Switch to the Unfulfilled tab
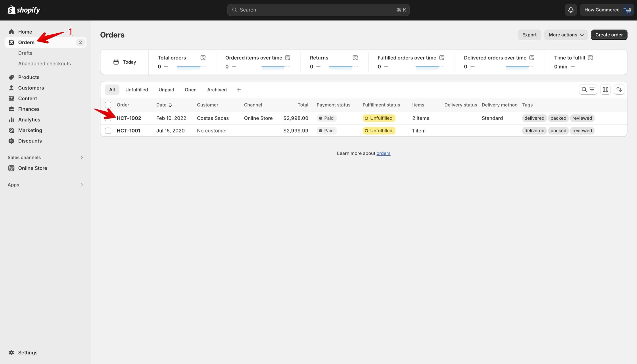Image resolution: width=637 pixels, height=364 pixels. (137, 90)
